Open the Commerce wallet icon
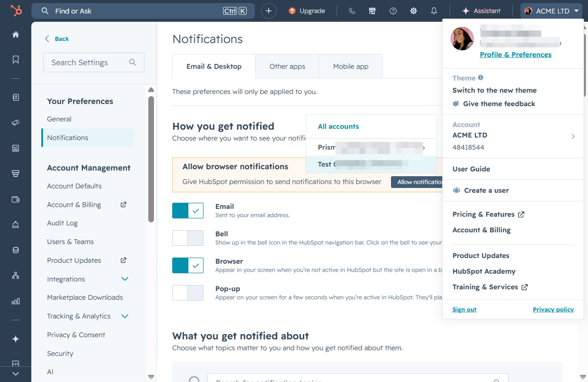Image resolution: width=588 pixels, height=382 pixels. 16,200
